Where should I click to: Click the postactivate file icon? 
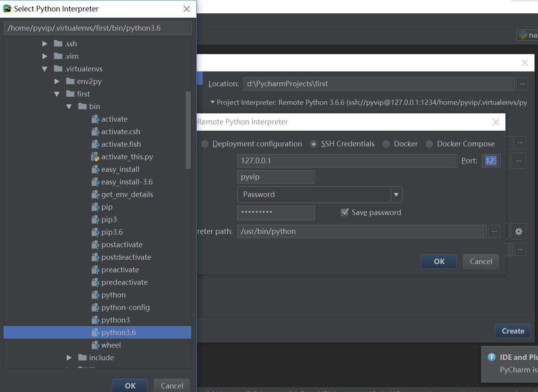[x=95, y=244]
